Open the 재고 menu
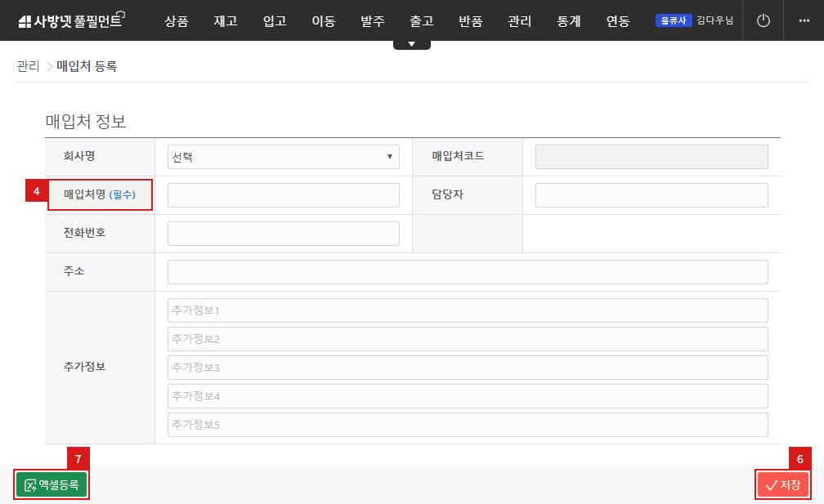824x504 pixels. pyautogui.click(x=225, y=21)
